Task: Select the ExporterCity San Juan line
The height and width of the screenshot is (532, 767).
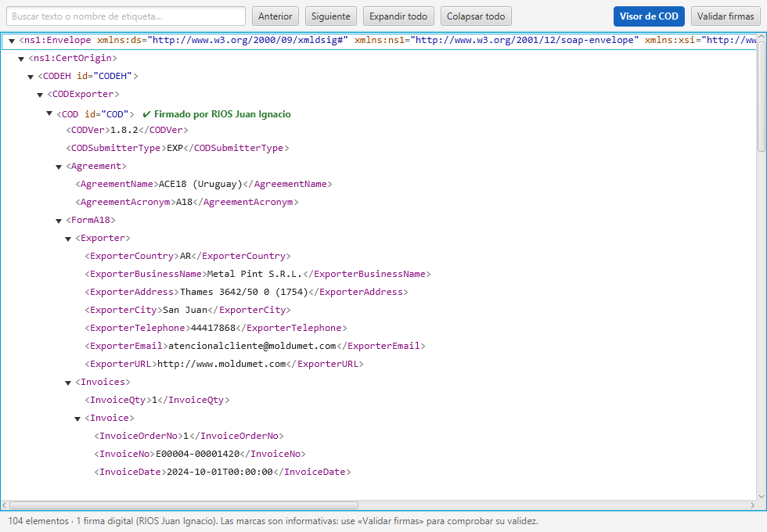Action: pos(188,310)
